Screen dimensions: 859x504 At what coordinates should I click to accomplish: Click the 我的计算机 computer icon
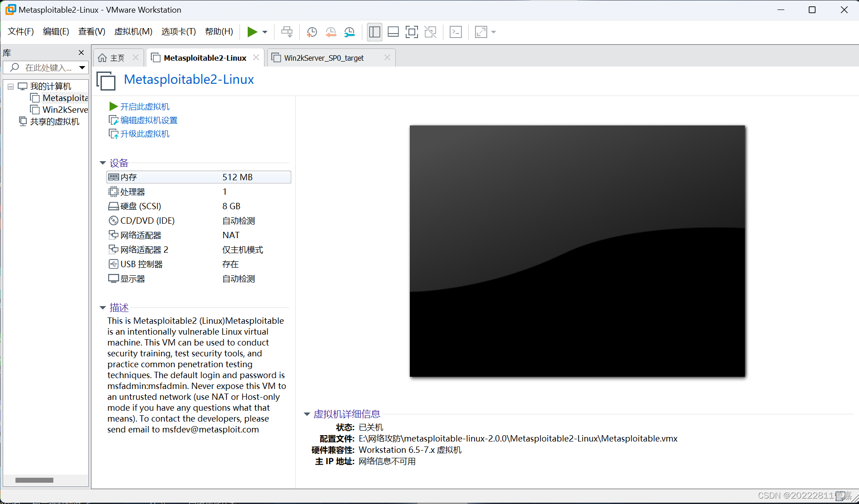click(23, 86)
